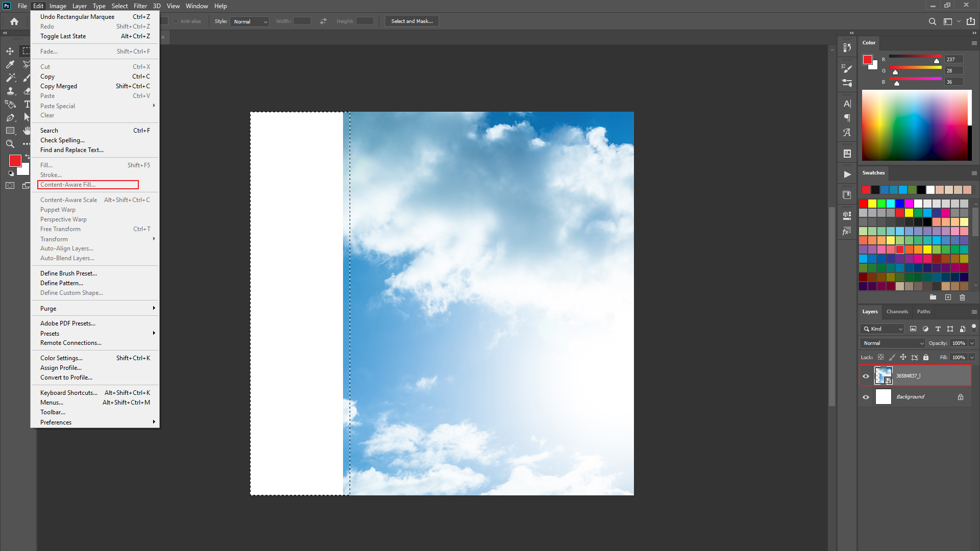Switch to the Channels tab

[x=897, y=311]
